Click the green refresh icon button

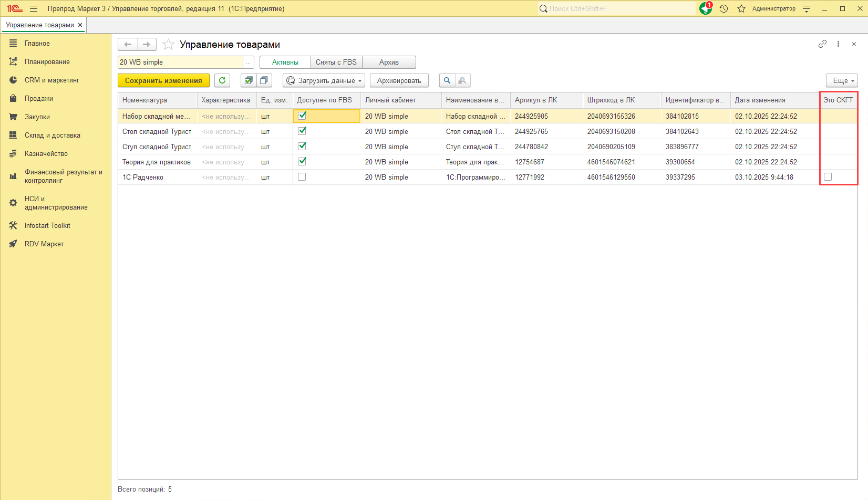(222, 80)
